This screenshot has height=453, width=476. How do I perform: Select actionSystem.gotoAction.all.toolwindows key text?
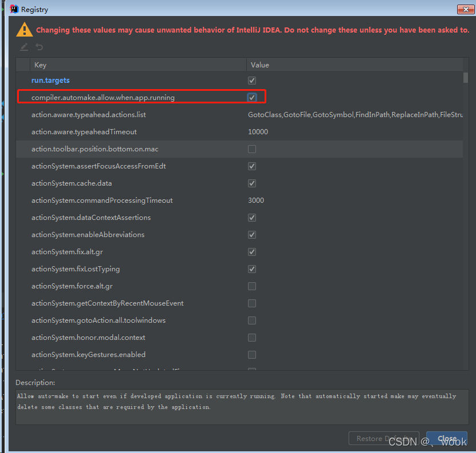pyautogui.click(x=99, y=320)
